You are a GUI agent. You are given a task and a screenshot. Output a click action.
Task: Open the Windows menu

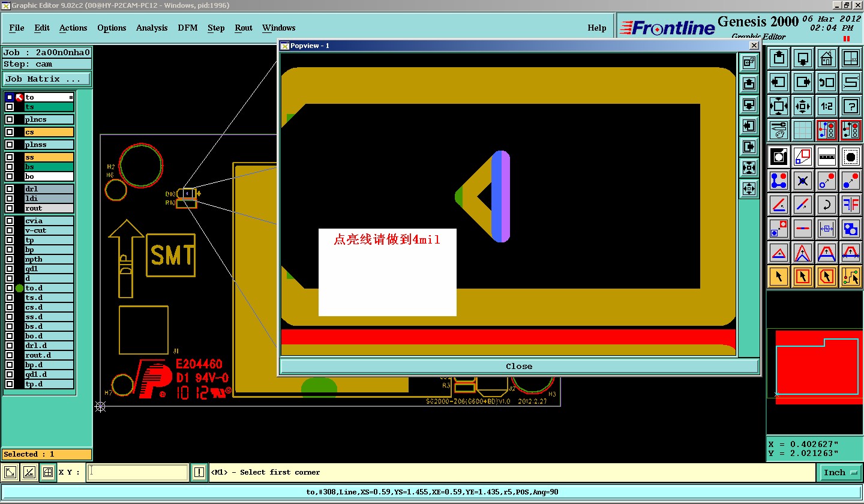pyautogui.click(x=279, y=28)
